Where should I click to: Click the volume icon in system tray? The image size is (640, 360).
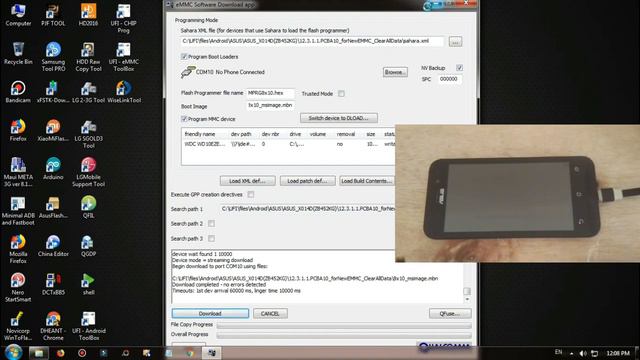[x=583, y=353]
